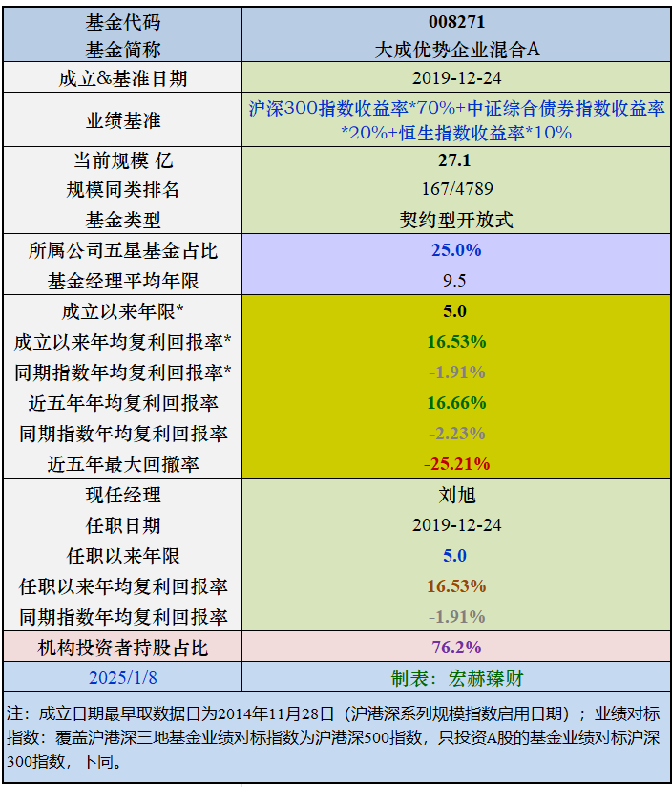
Task: Select institutional holding 76.2%
Action: [x=456, y=648]
